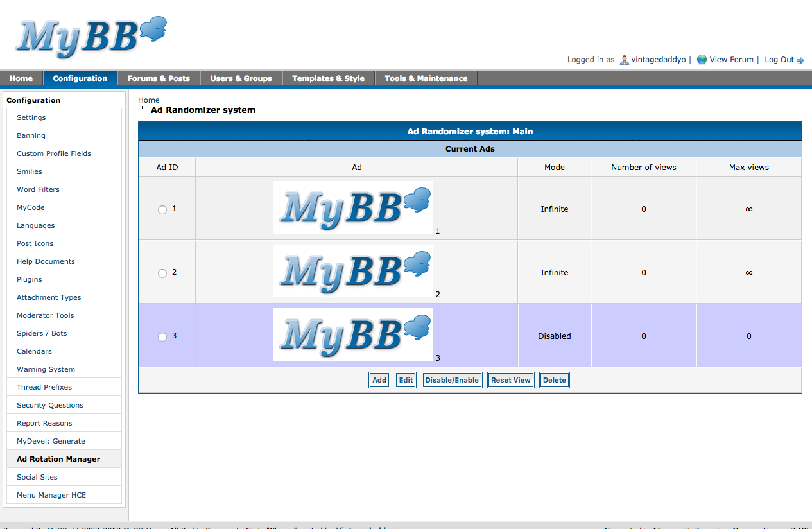Open Social Sites in the sidebar
Viewport: 812px width, 529px height.
click(x=37, y=477)
